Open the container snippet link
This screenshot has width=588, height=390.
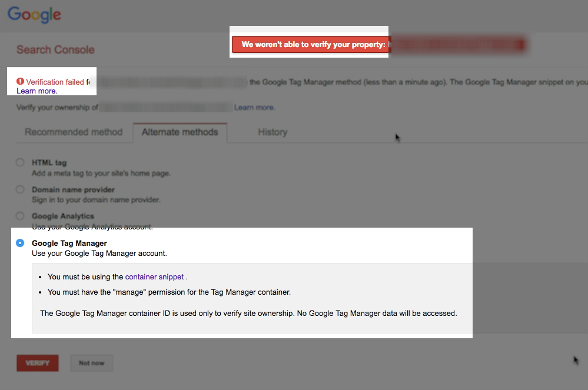coord(154,276)
